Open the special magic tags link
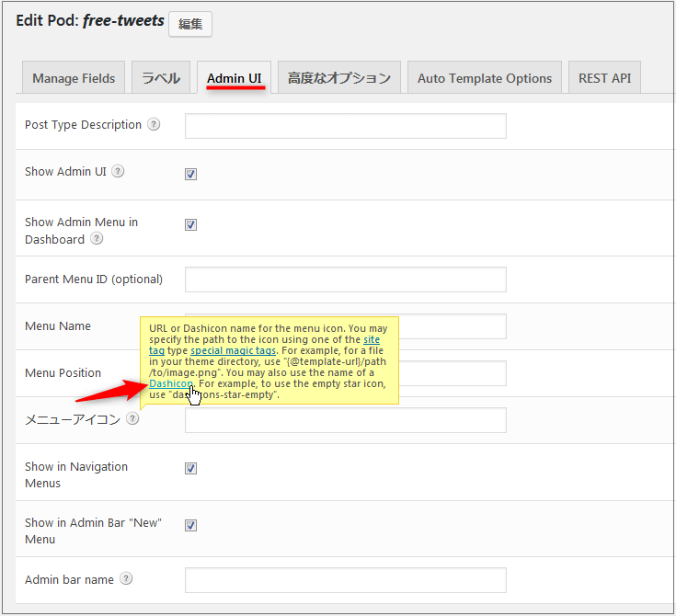 click(234, 350)
